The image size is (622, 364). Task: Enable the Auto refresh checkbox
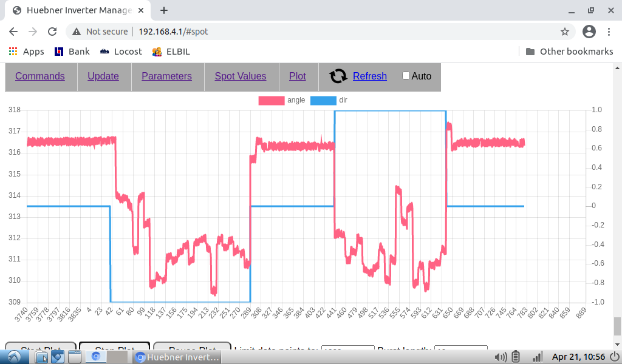tap(406, 76)
